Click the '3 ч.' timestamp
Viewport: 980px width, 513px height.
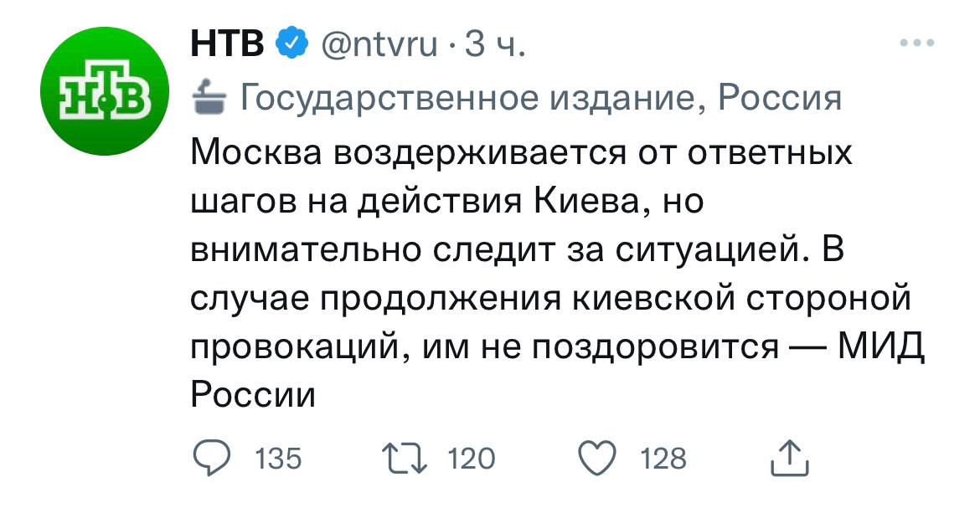pyautogui.click(x=494, y=43)
